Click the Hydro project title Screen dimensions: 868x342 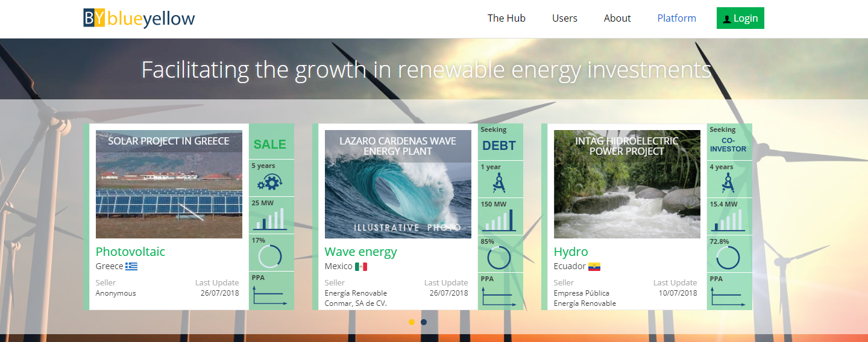(x=571, y=252)
